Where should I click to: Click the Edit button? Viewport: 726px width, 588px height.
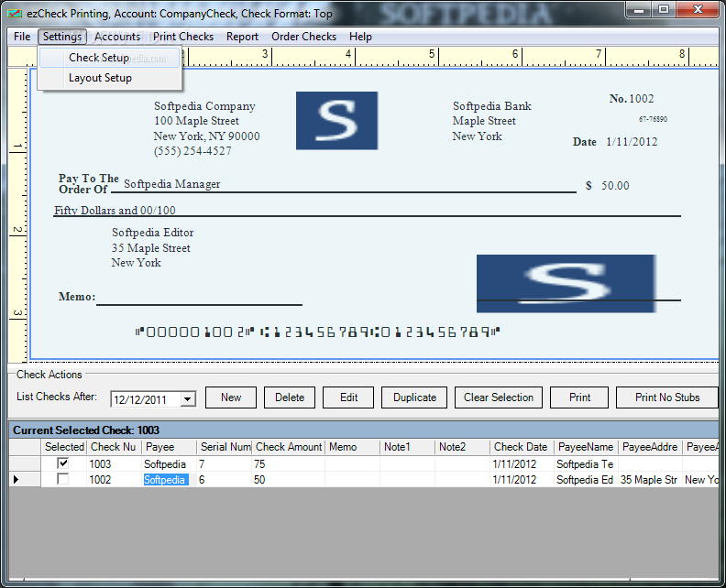(348, 397)
